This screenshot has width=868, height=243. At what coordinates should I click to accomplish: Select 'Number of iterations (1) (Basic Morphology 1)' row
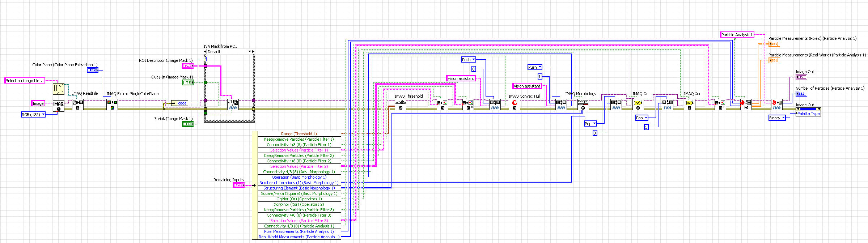pyautogui.click(x=299, y=183)
